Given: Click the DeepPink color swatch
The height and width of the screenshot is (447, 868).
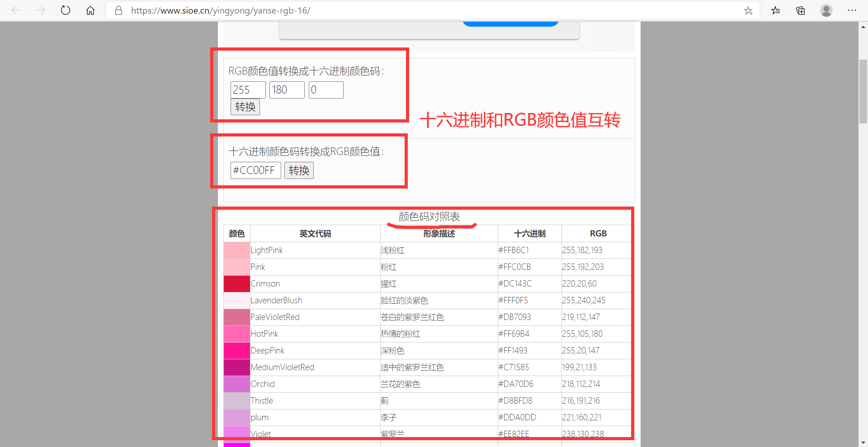Looking at the screenshot, I should [x=237, y=351].
